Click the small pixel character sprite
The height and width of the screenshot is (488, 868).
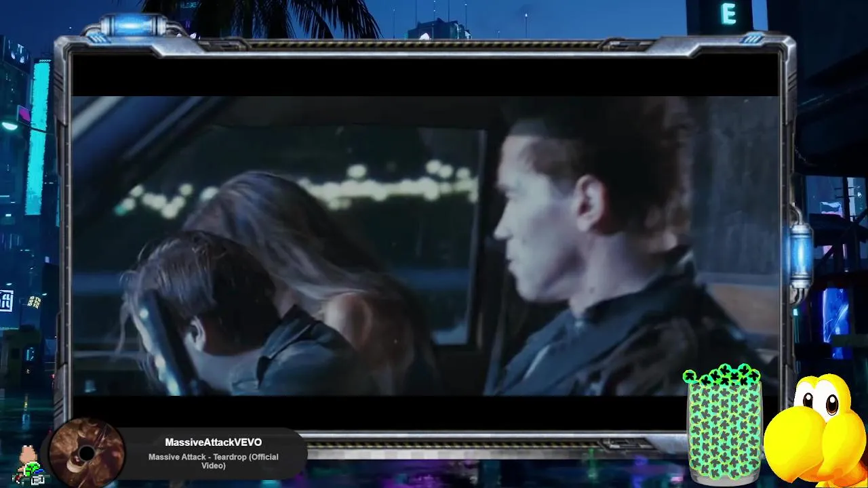tap(28, 466)
